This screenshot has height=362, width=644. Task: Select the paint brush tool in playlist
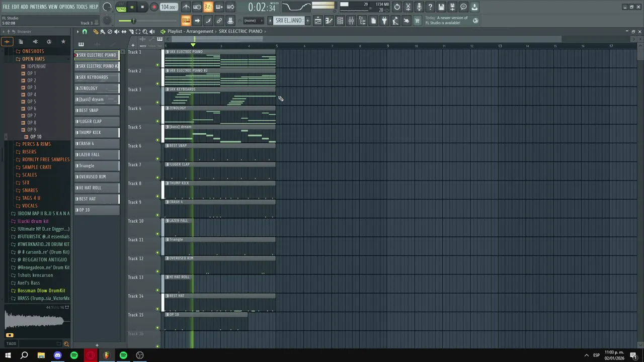point(103,32)
